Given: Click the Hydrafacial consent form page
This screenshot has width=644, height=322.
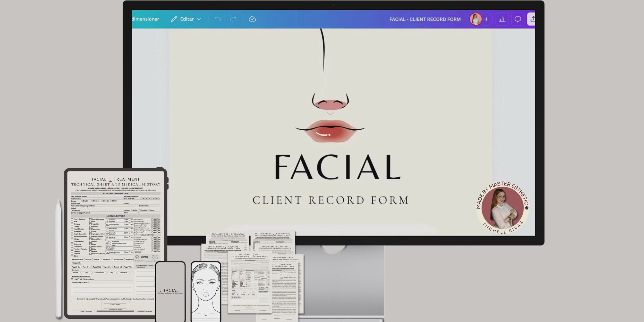Looking at the screenshot, I should pos(227,238).
